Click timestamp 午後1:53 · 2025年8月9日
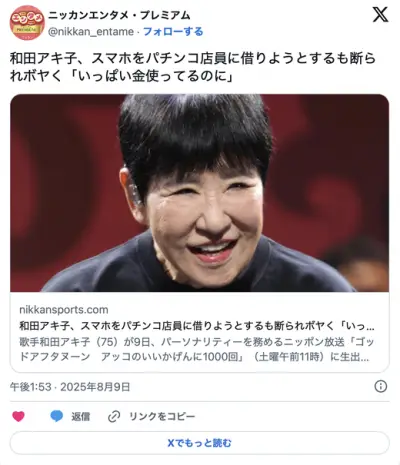 pyautogui.click(x=70, y=387)
